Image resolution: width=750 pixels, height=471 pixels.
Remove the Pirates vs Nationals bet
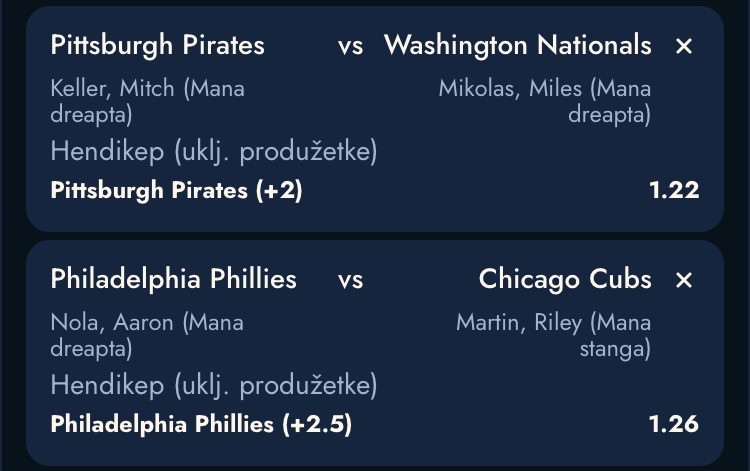click(x=684, y=46)
